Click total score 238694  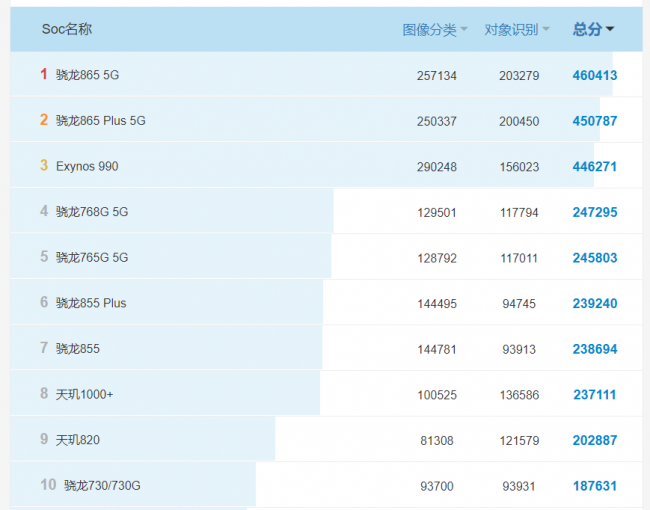pos(595,349)
